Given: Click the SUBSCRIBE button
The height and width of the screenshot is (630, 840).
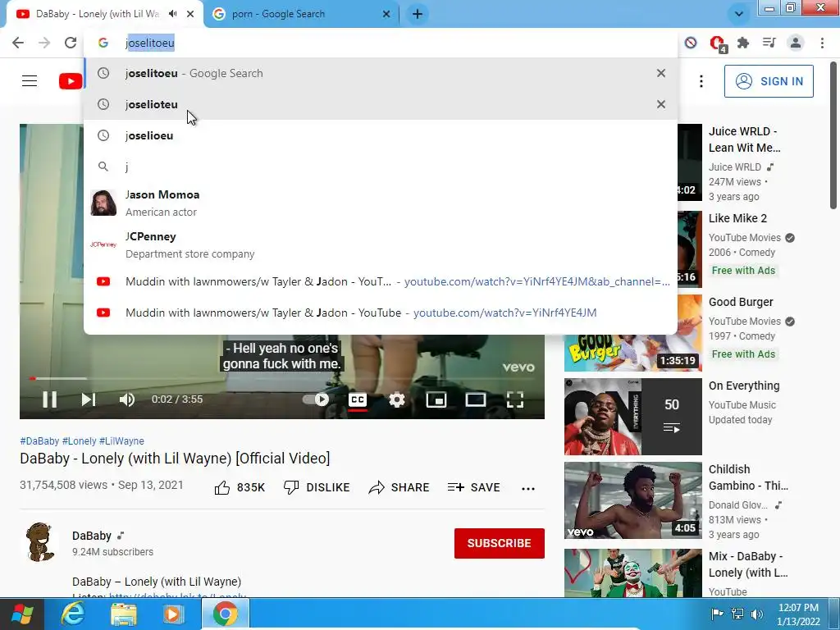Looking at the screenshot, I should (500, 543).
